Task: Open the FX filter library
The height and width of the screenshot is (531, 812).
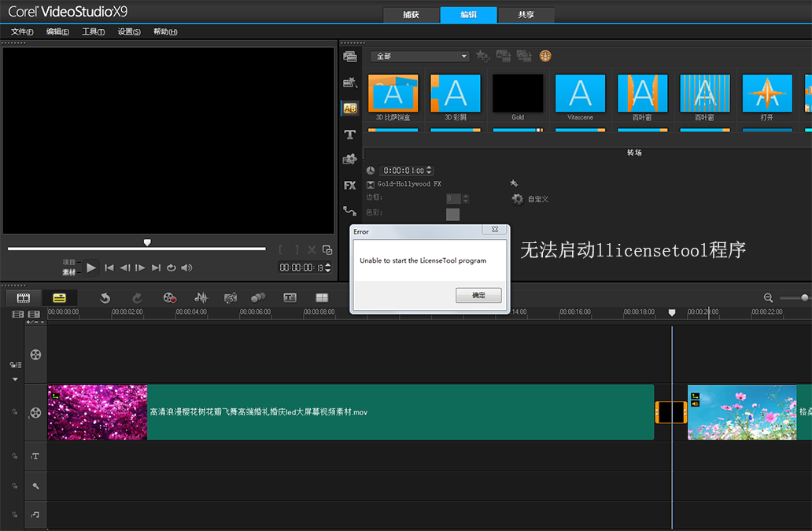Action: pos(350,186)
